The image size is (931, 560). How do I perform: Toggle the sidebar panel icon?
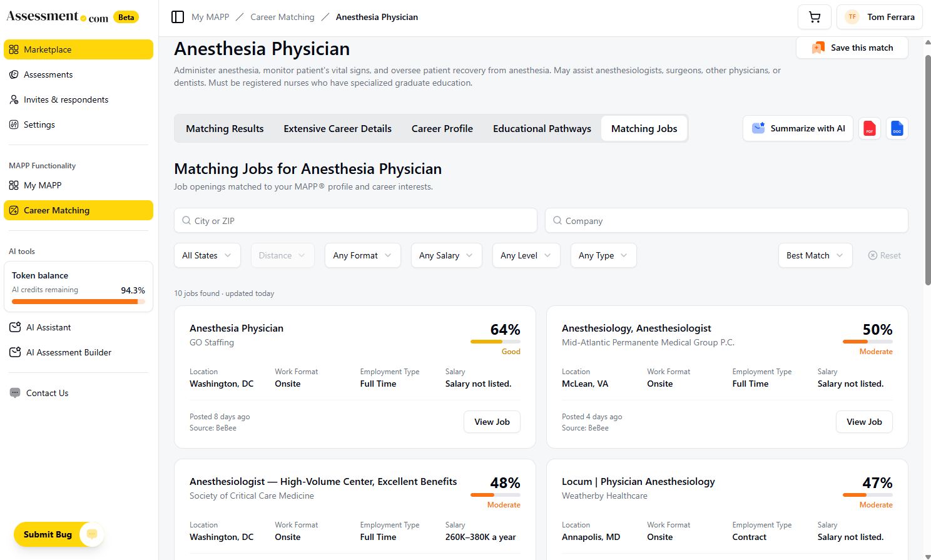tap(178, 17)
